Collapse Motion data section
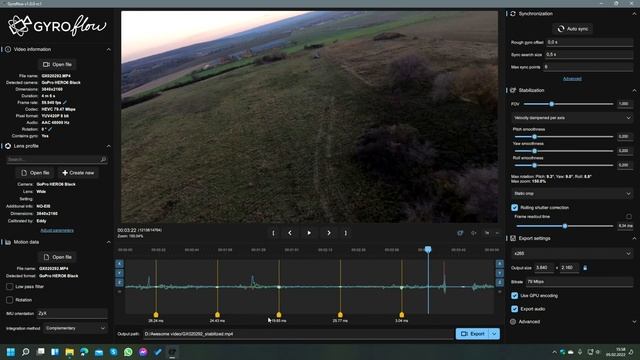The image size is (640, 360). [x=109, y=242]
